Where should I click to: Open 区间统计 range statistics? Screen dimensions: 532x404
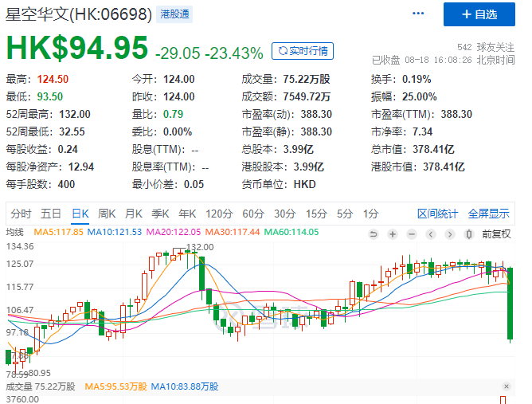438,214
